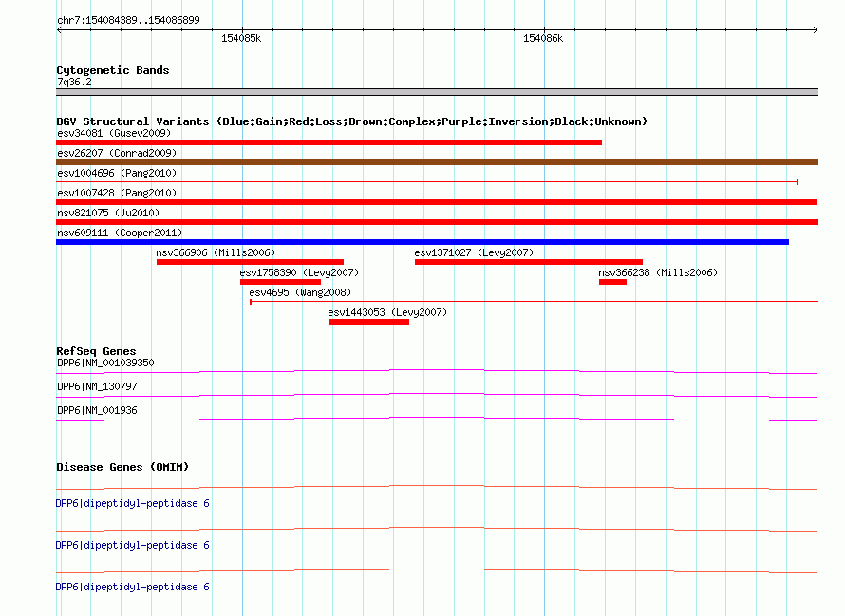This screenshot has height=616, width=845.
Task: Click the DGV Structural Variants track title
Action: click(x=352, y=121)
